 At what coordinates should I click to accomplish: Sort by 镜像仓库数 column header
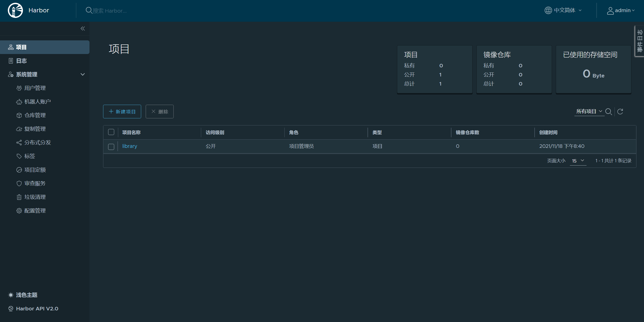(467, 132)
